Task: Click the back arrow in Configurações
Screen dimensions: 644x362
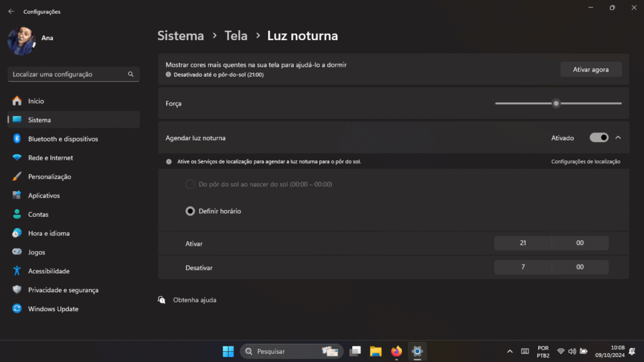Action: tap(11, 11)
